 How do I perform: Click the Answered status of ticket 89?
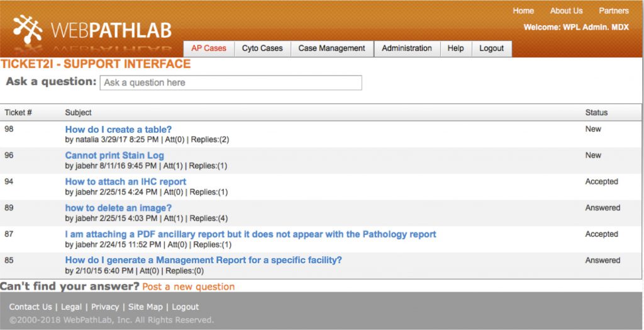coord(602,208)
